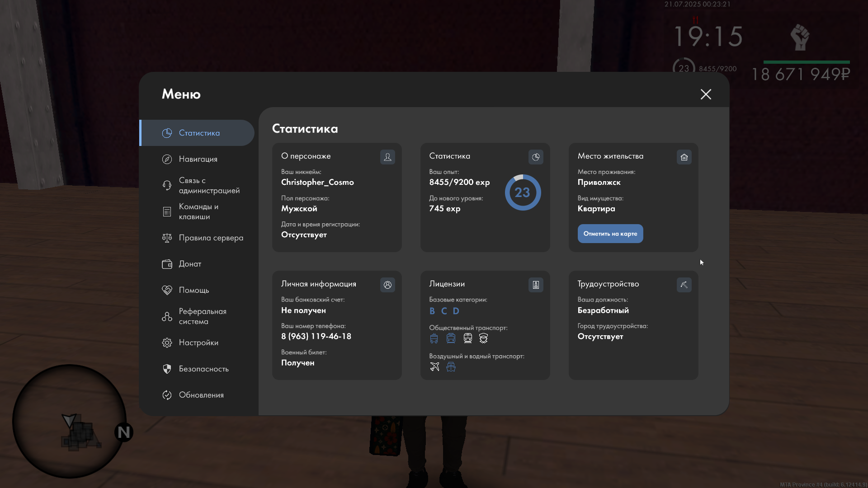Click the green health bar in HUD
The width and height of the screenshot is (868, 488).
point(807,62)
